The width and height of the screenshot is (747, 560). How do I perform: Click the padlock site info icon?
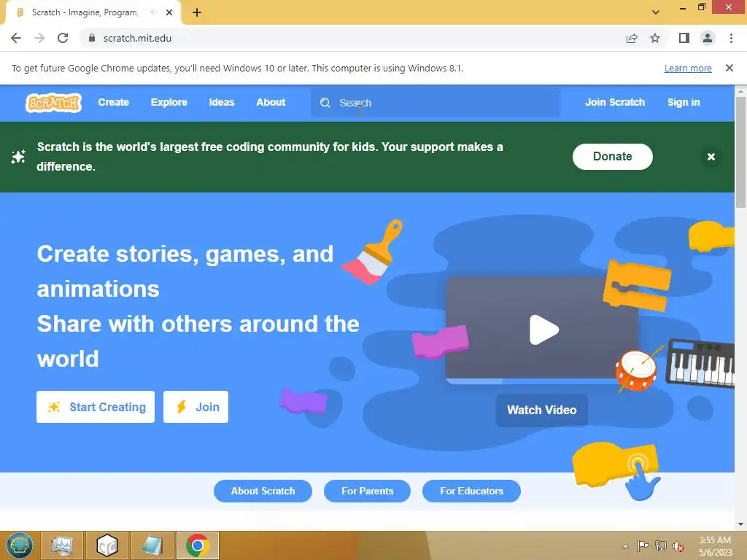click(x=92, y=38)
